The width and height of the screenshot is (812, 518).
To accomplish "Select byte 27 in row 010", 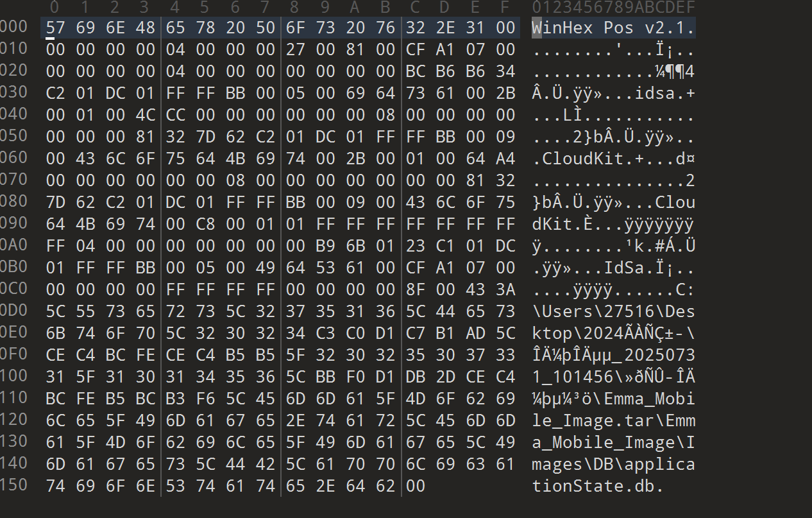I will [294, 49].
